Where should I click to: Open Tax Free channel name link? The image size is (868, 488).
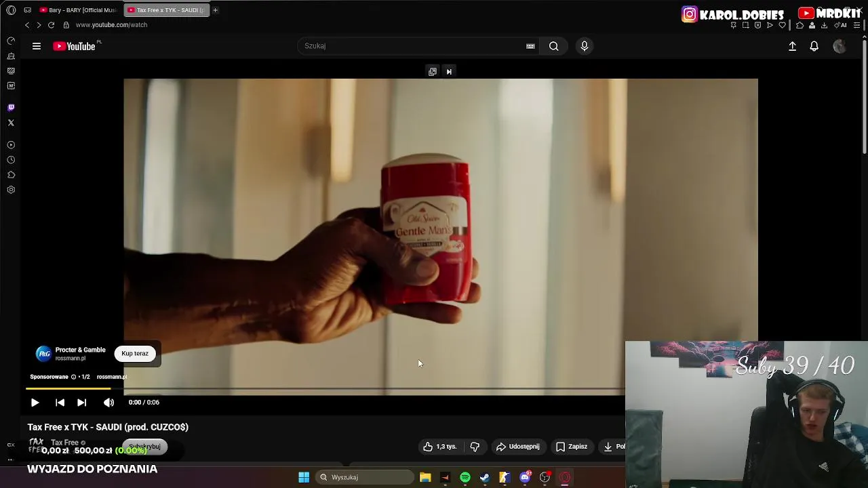[65, 443]
